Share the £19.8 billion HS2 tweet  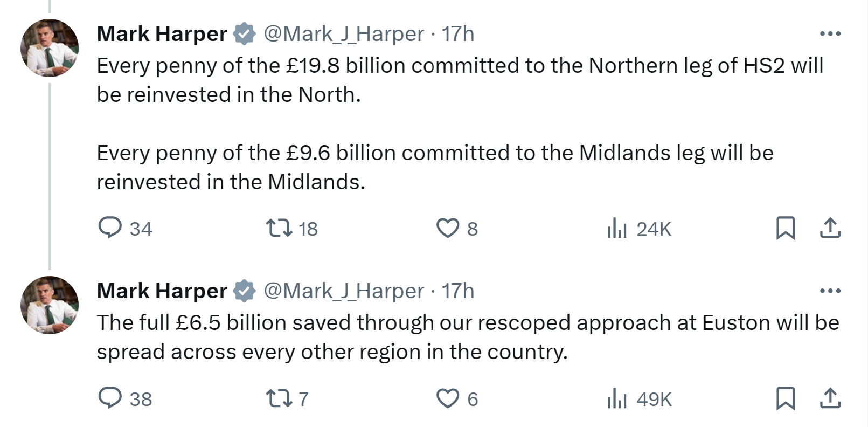(x=830, y=228)
